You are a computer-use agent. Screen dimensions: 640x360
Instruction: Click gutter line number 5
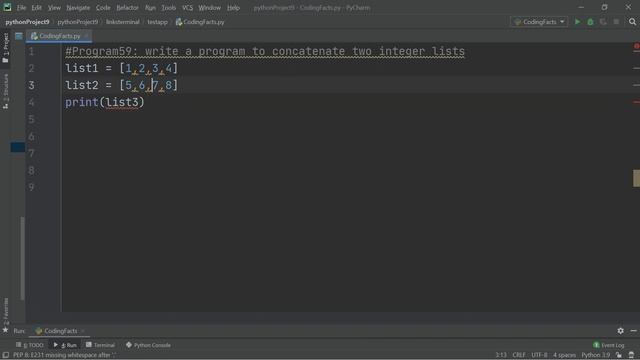pyautogui.click(x=31, y=120)
